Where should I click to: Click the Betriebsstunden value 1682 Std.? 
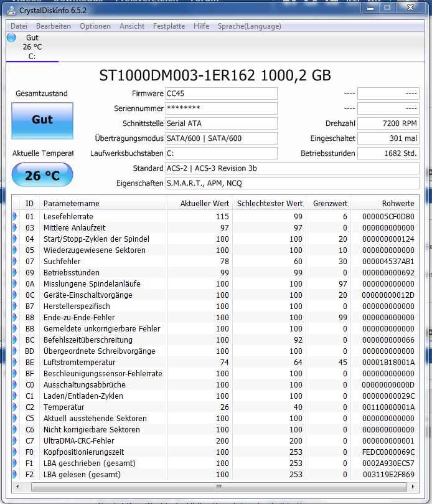pyautogui.click(x=388, y=153)
